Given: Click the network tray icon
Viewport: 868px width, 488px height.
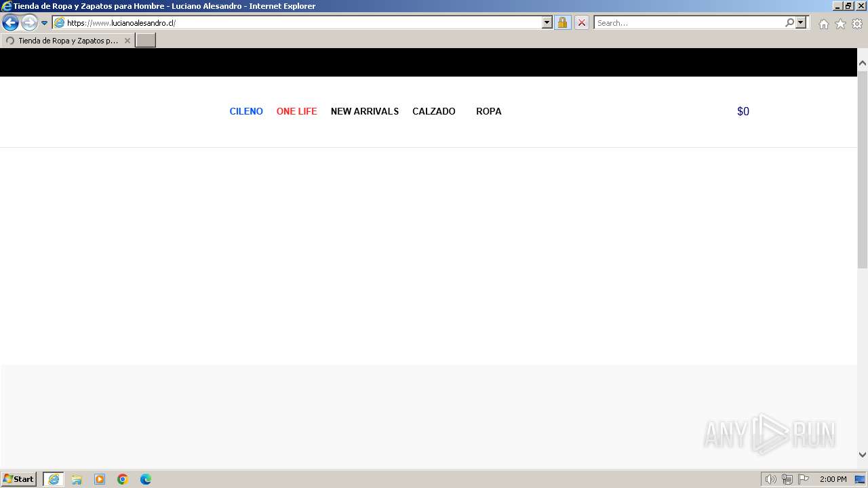Looking at the screenshot, I should tap(787, 479).
